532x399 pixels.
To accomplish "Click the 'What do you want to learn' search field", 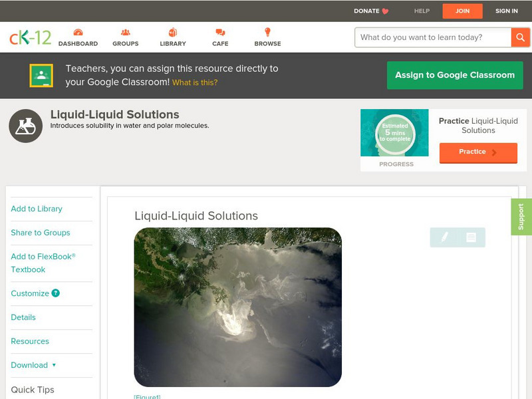I will tap(433, 37).
